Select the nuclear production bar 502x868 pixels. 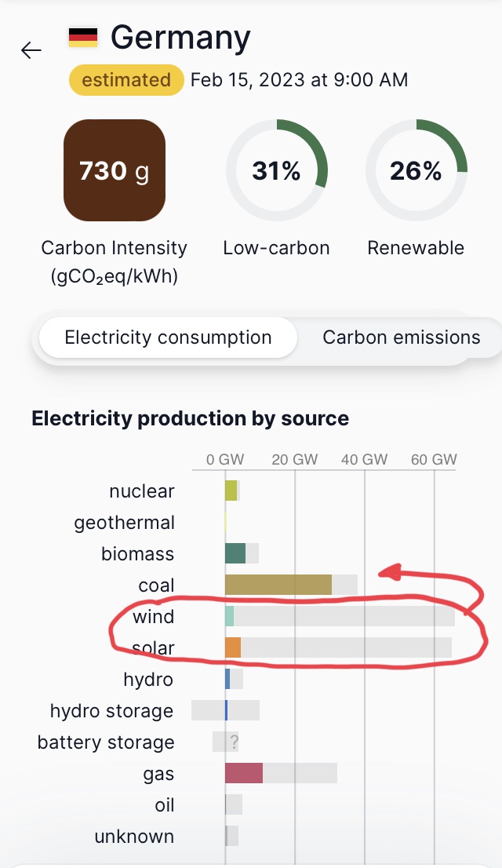click(231, 491)
